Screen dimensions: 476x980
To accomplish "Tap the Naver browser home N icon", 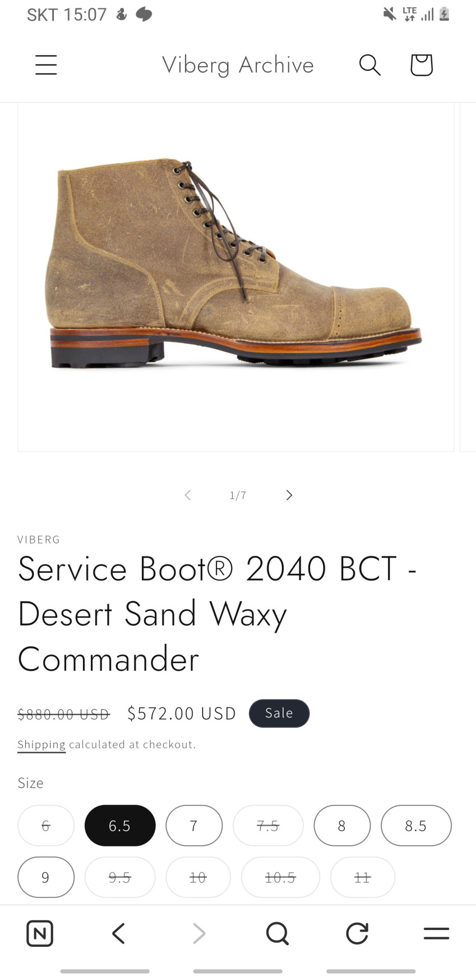I will 40,933.
